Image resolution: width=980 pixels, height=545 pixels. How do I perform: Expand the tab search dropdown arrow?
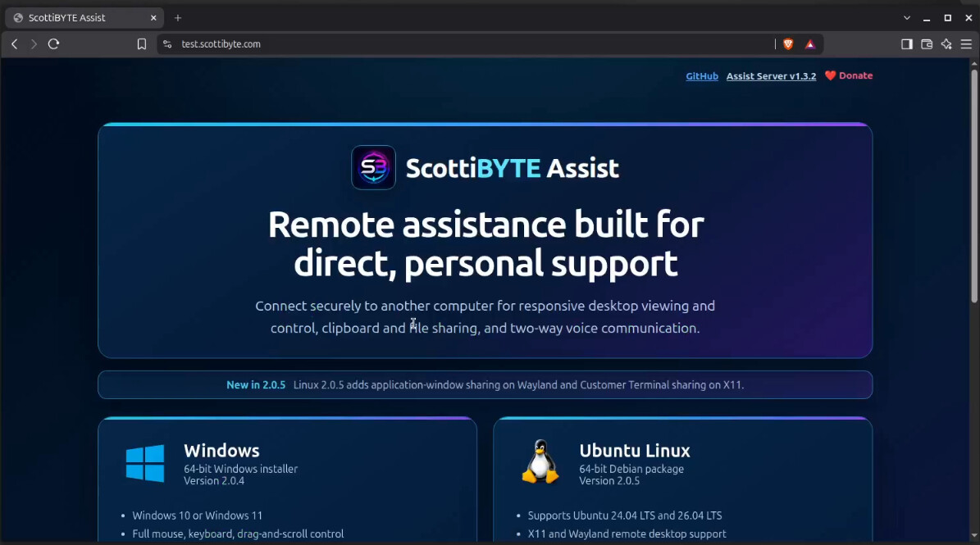[x=907, y=18]
